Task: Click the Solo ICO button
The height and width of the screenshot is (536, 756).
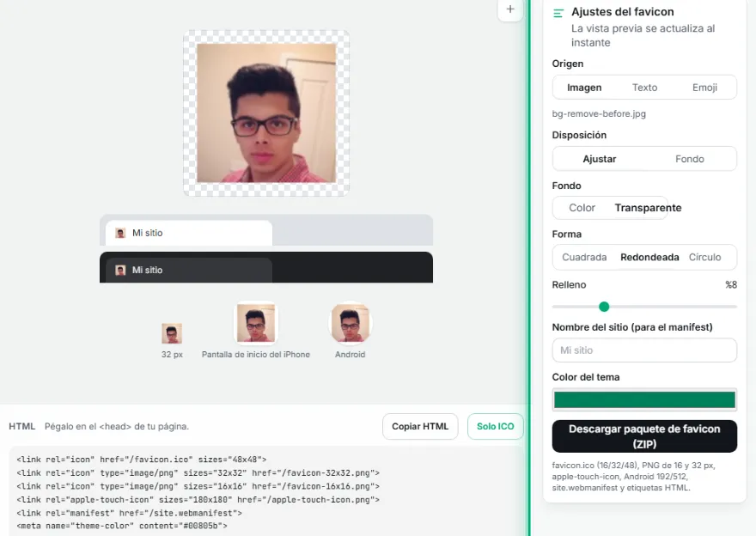Action: 495,427
